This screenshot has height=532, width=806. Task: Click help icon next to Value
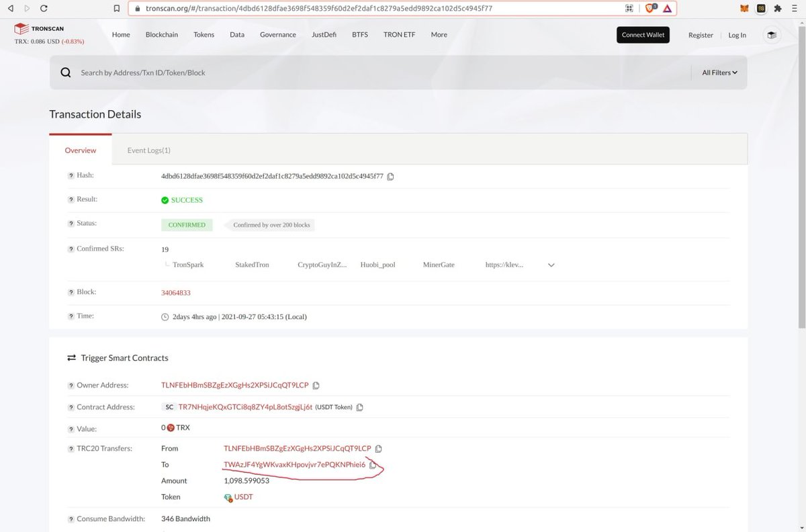coord(71,429)
